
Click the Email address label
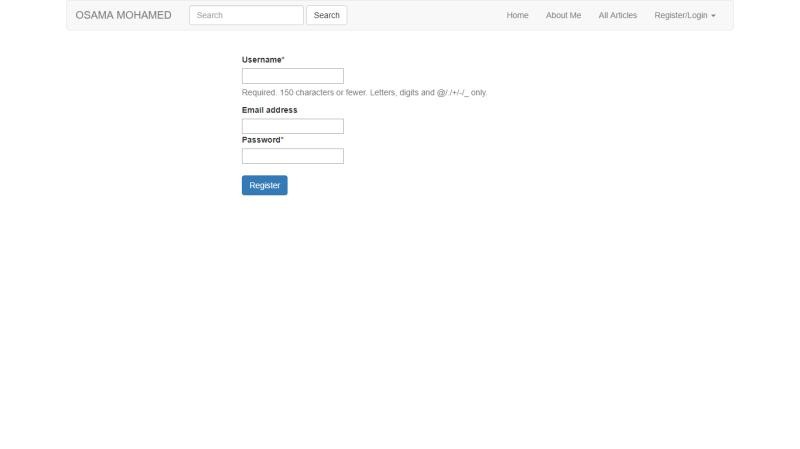tap(269, 110)
